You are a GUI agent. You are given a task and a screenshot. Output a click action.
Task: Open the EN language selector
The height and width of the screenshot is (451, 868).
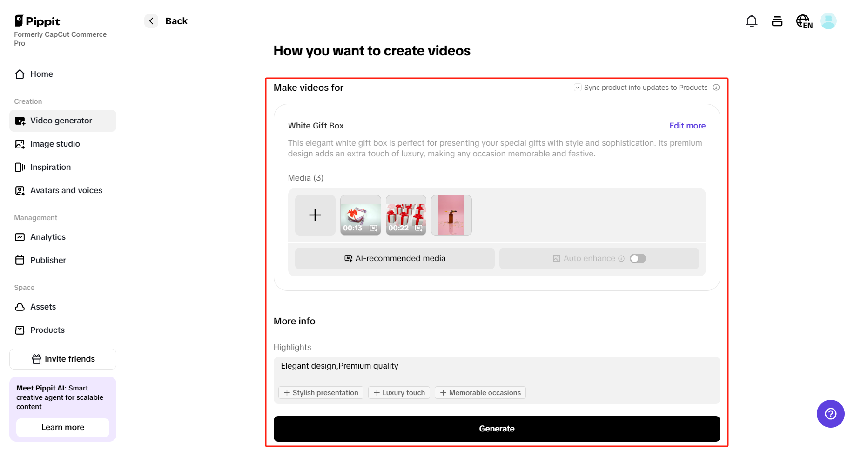click(804, 21)
